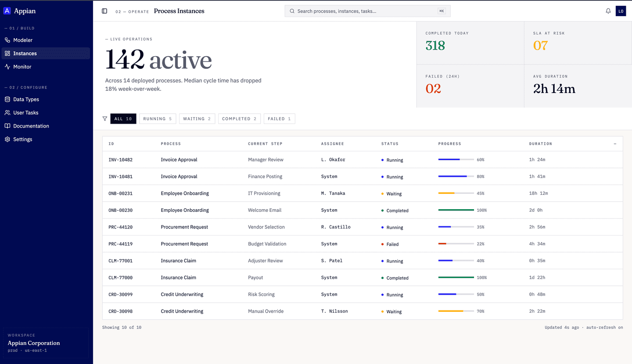
Task: Select the User Tasks icon
Action: 7,112
